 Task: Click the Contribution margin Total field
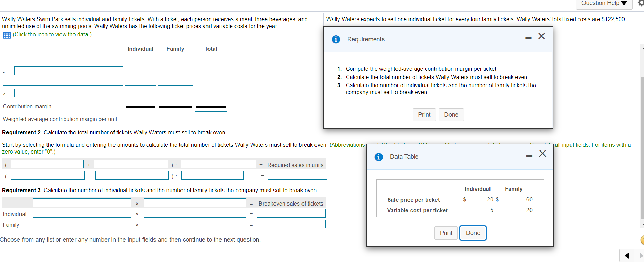click(211, 104)
